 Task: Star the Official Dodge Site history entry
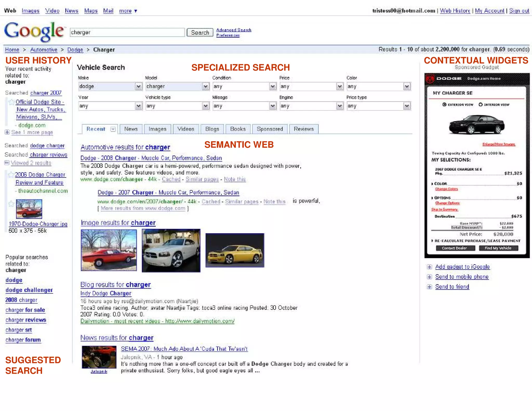tap(11, 102)
